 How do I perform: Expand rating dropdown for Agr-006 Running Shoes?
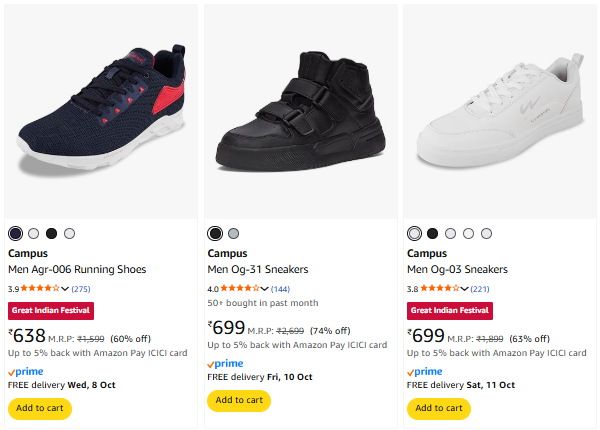[65, 289]
